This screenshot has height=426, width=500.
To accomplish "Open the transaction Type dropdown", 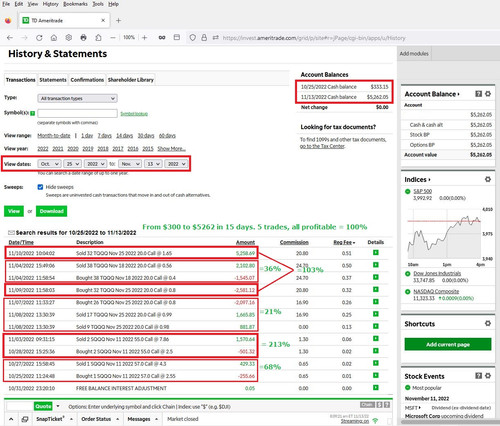I will tap(77, 98).
